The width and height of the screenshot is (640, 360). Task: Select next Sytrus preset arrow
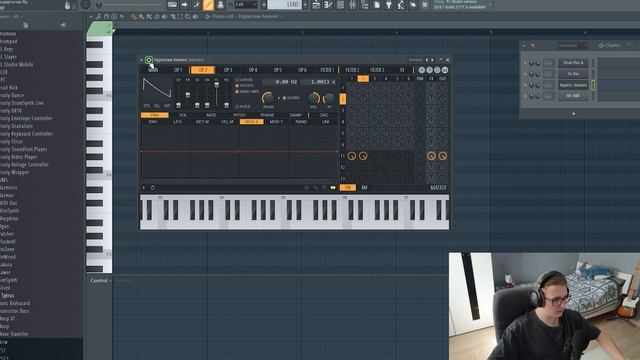point(432,60)
